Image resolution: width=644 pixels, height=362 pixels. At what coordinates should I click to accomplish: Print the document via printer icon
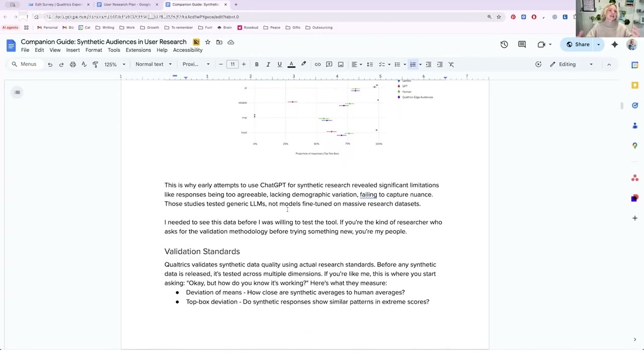click(x=72, y=64)
